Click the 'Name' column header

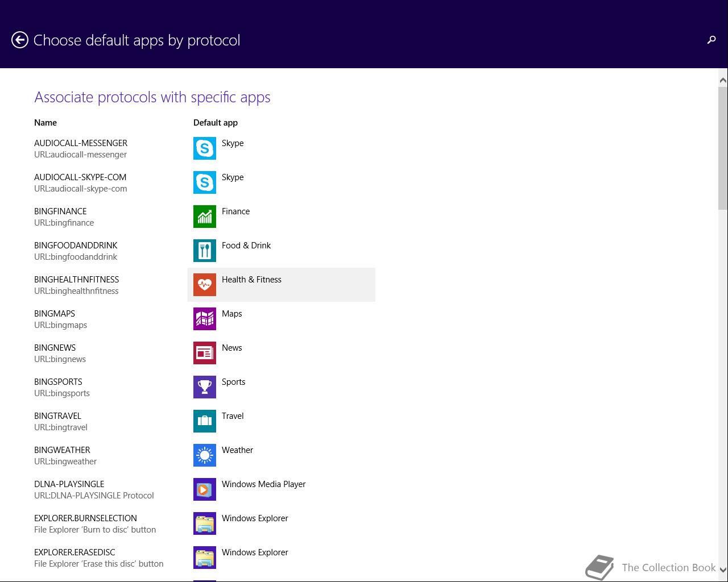[x=45, y=123]
